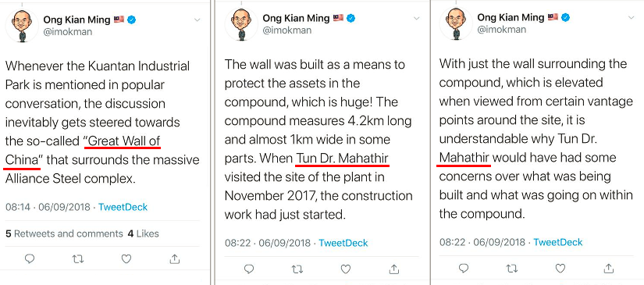Retweet the Kuantan Industrial Park tweet
This screenshot has width=644, height=285.
[x=77, y=259]
